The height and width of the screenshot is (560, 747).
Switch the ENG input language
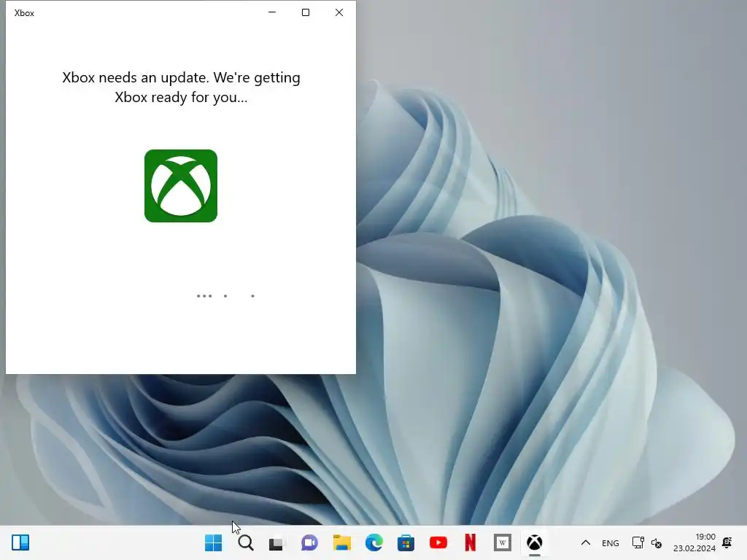(611, 543)
